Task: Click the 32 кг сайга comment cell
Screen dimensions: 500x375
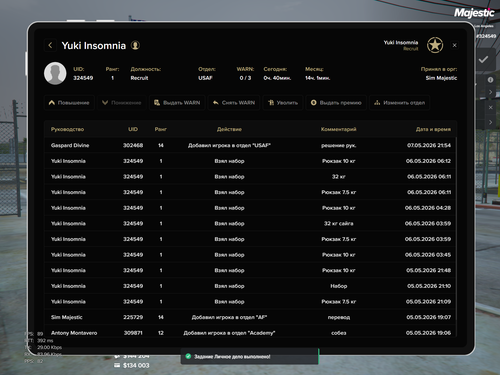Action: [x=338, y=223]
